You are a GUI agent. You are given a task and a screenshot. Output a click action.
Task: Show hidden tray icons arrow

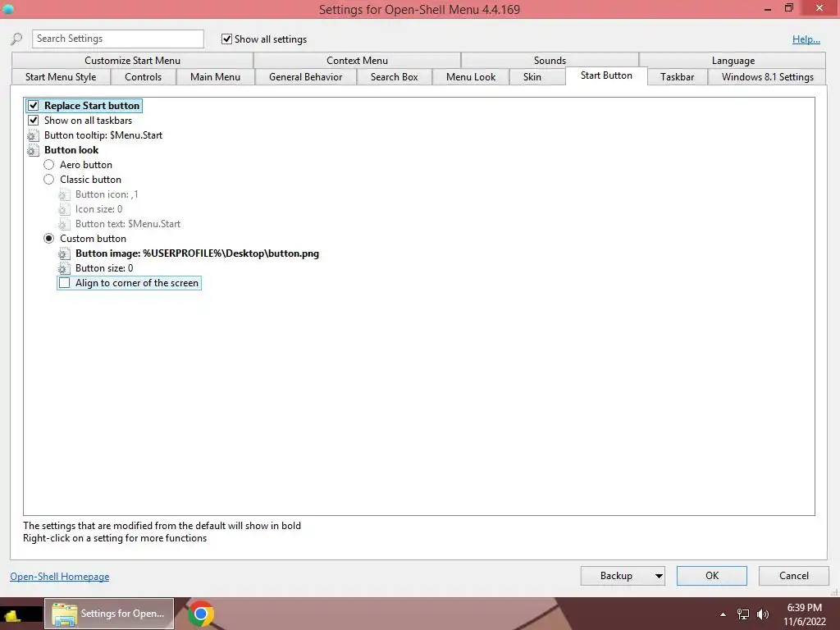(x=724, y=614)
